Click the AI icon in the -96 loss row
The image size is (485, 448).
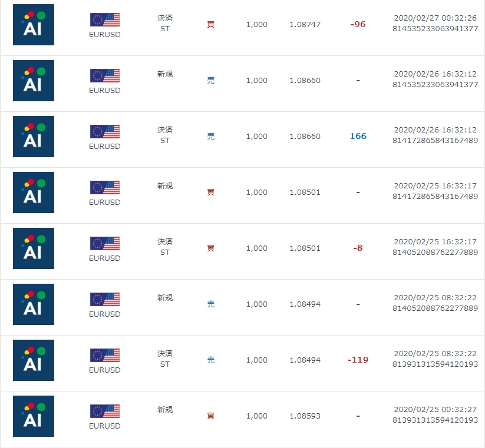click(x=34, y=25)
